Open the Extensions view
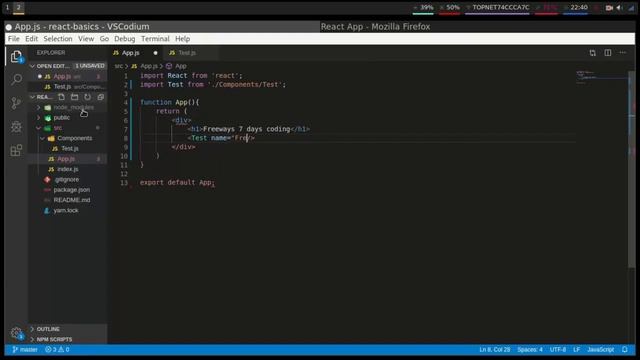Viewport: 640px width, 360px height. click(16, 150)
